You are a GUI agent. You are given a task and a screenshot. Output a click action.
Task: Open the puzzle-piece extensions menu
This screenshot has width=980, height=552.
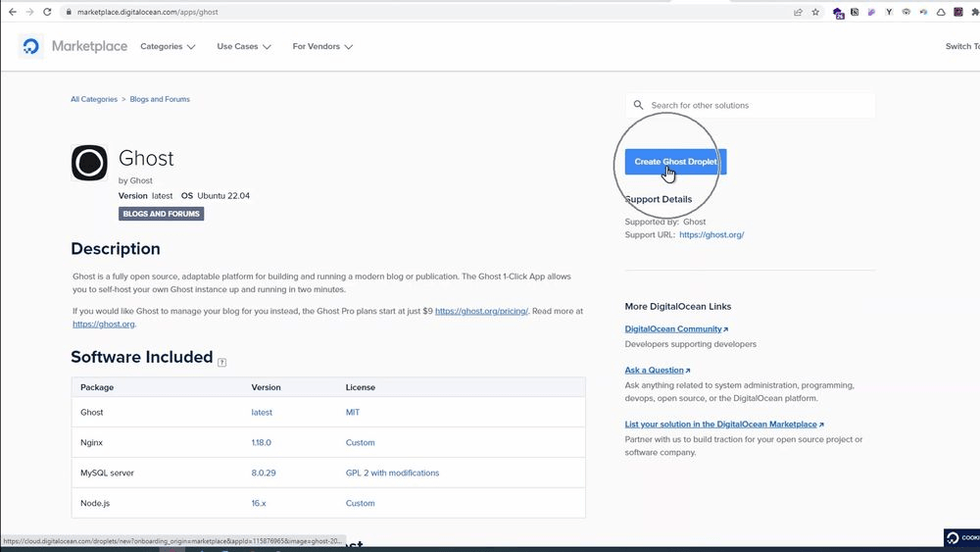click(975, 12)
